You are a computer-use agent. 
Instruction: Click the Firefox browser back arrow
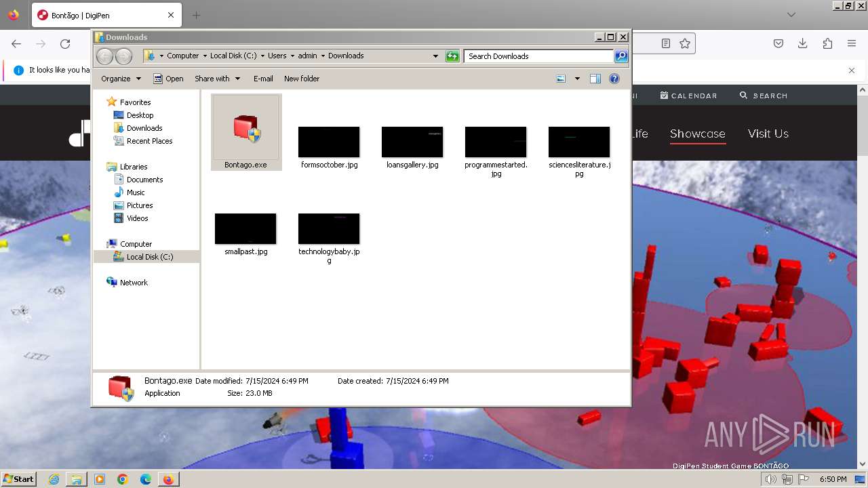point(16,43)
